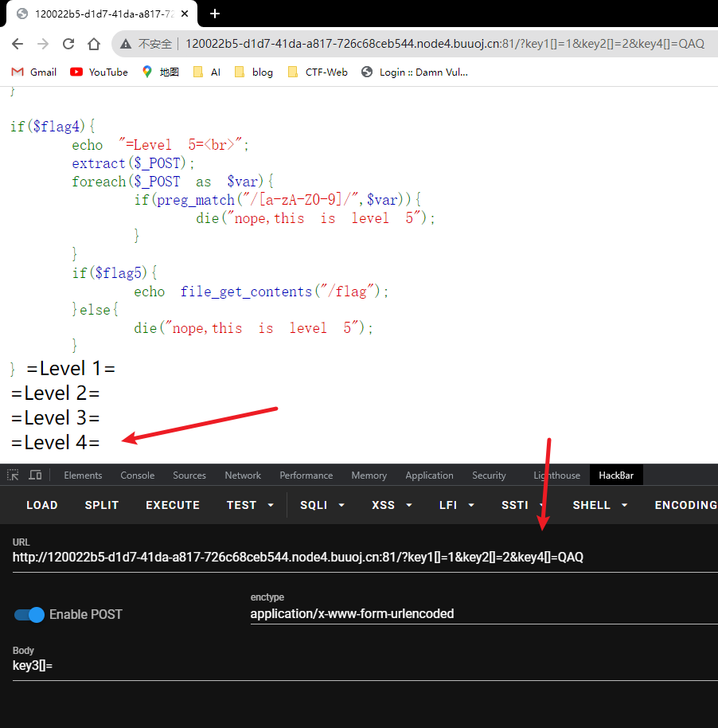Toggle the device toolbar icon in DevTools
This screenshot has height=728, width=718.
(35, 475)
